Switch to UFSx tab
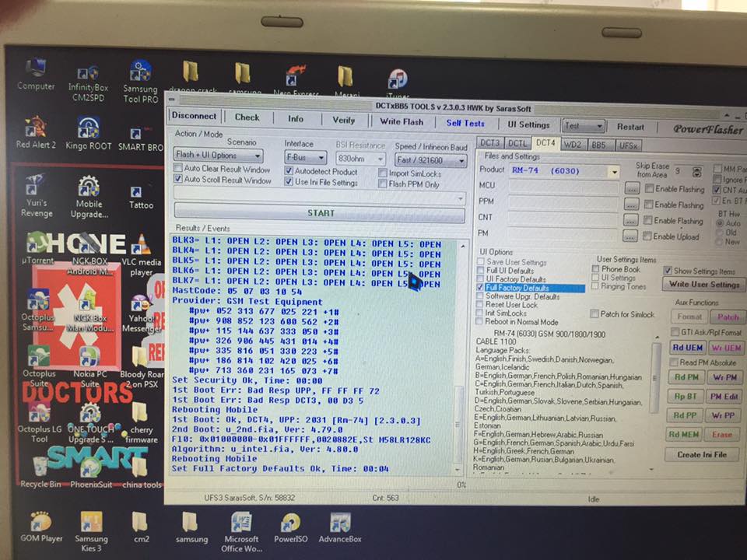 pos(628,145)
